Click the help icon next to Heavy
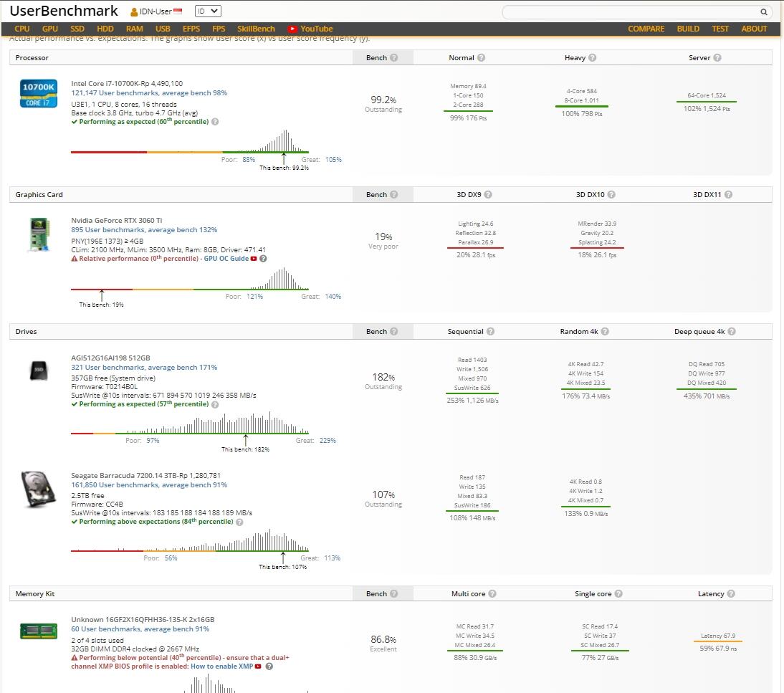The height and width of the screenshot is (693, 784). click(x=593, y=58)
